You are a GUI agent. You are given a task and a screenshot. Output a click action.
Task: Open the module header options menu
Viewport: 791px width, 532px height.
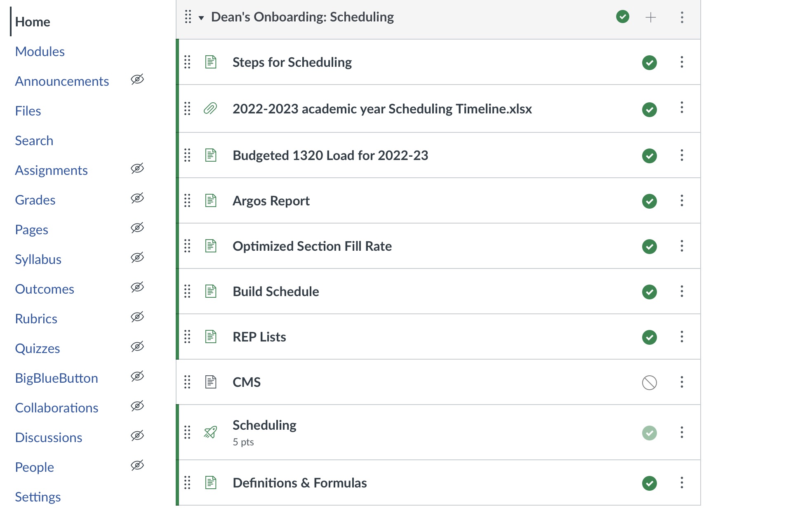682,17
